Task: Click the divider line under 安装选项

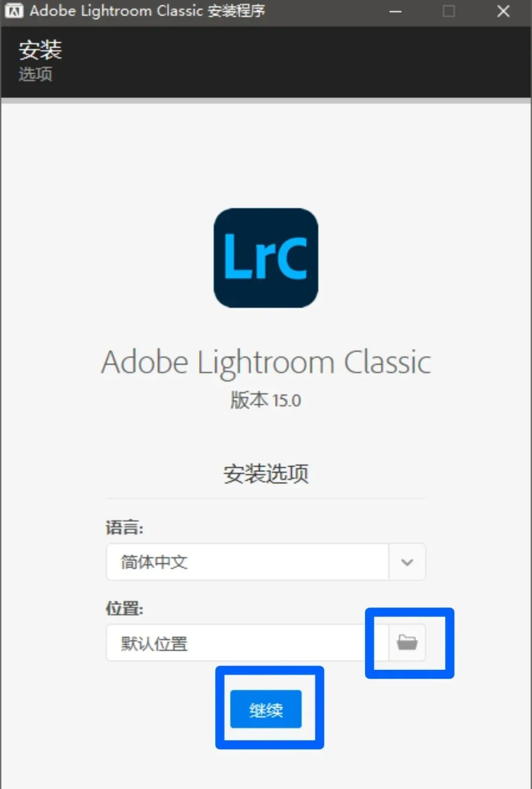Action: click(266, 498)
